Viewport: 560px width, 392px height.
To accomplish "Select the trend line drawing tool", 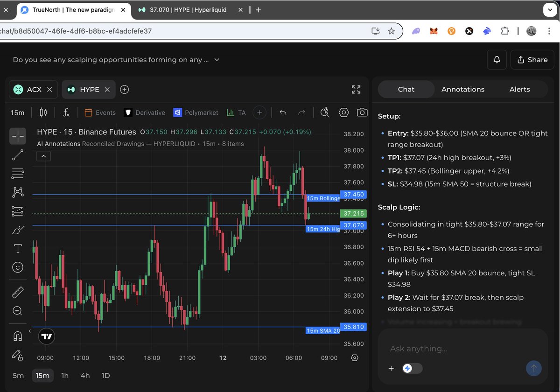I will pyautogui.click(x=18, y=155).
